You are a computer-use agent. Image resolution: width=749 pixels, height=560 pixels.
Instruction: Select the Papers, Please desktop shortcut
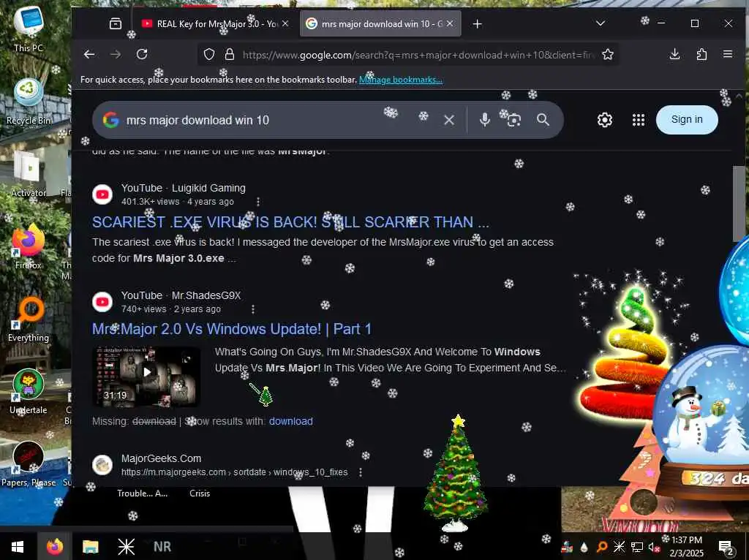pos(29,464)
